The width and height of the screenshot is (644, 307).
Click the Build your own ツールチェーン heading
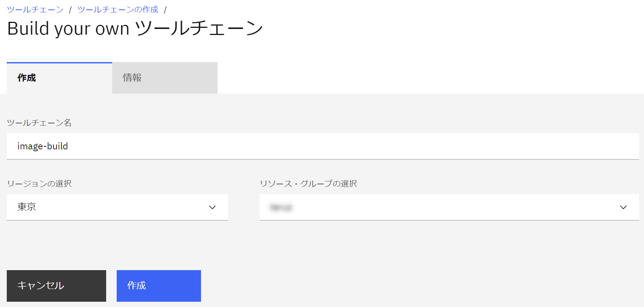[135, 28]
